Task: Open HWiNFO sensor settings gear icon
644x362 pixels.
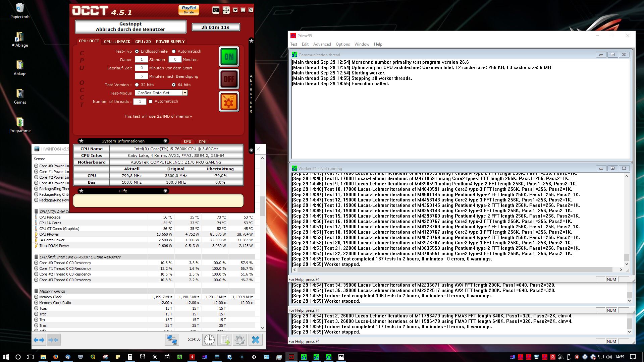Action: [239, 340]
